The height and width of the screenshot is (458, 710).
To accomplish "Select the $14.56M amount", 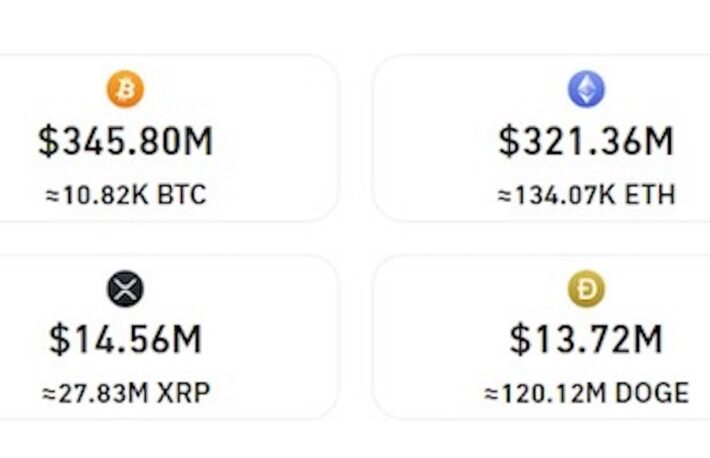I will 125,339.
